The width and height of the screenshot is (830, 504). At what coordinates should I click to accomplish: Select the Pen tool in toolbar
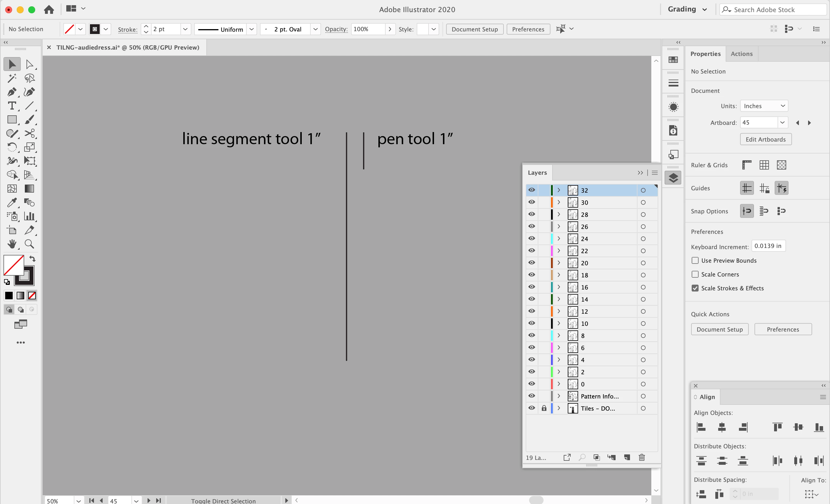click(12, 92)
